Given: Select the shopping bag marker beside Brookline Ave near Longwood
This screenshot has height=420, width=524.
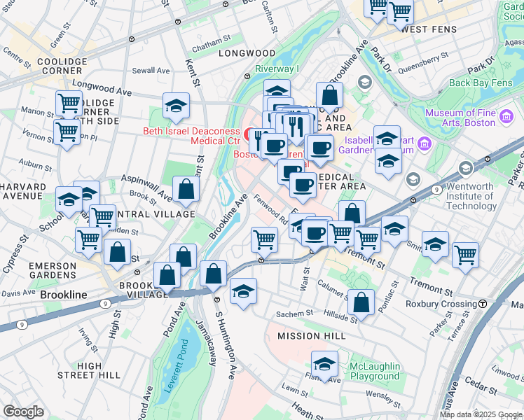Looking at the screenshot, I should [329, 97].
